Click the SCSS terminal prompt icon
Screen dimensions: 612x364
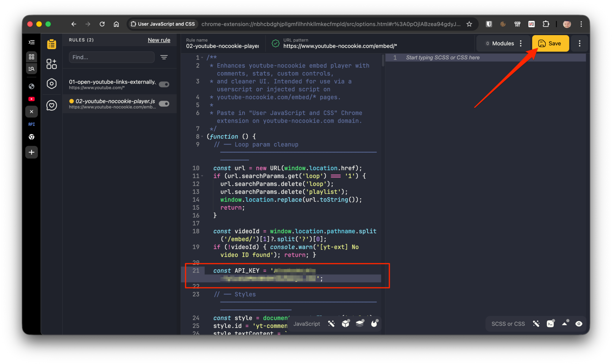[550, 324]
